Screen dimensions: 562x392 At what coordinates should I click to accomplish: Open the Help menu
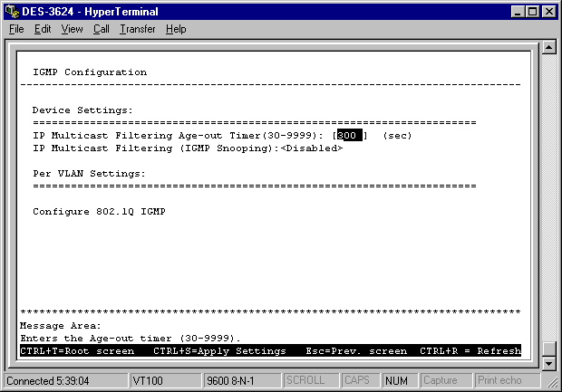176,29
